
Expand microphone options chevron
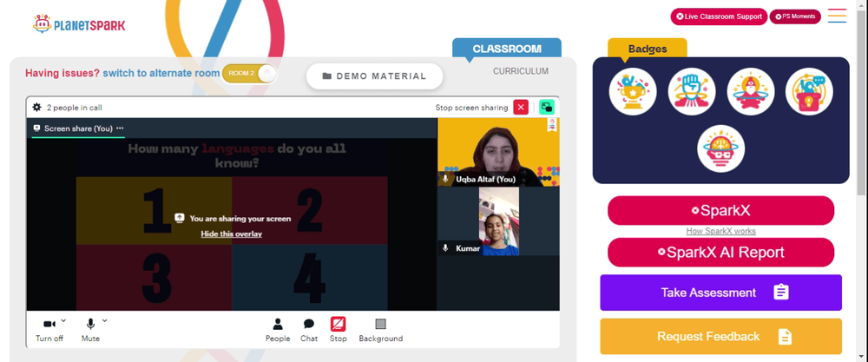click(x=105, y=320)
